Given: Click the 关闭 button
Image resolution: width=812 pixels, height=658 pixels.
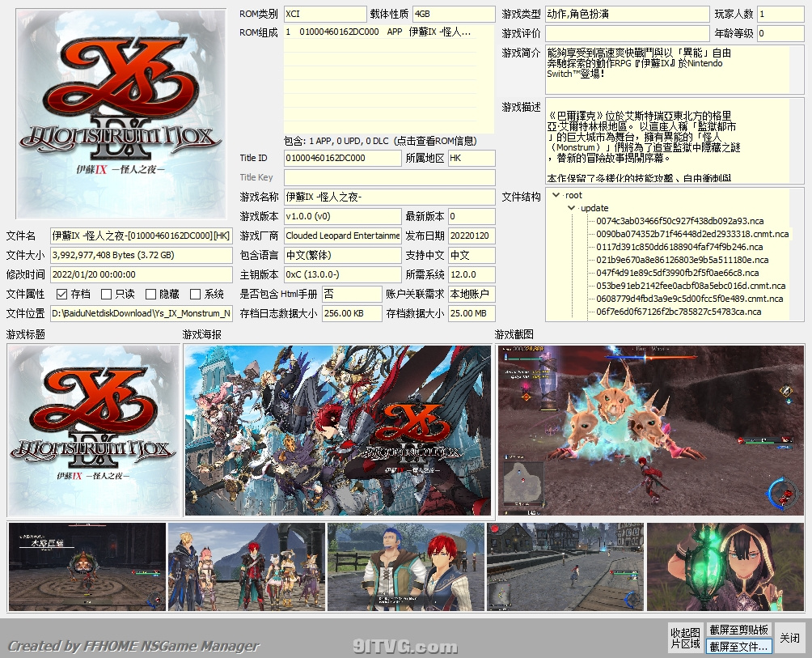Looking at the screenshot, I should [x=790, y=638].
